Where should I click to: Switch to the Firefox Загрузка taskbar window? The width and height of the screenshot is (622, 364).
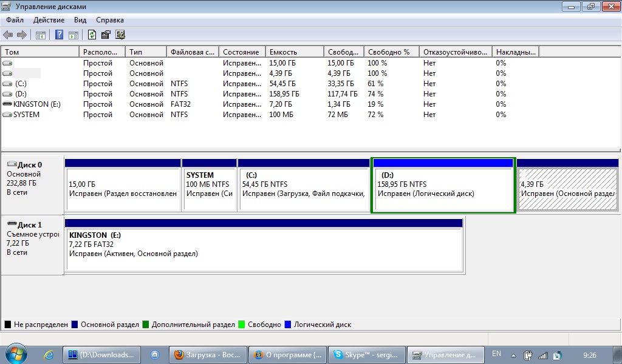[x=208, y=355]
